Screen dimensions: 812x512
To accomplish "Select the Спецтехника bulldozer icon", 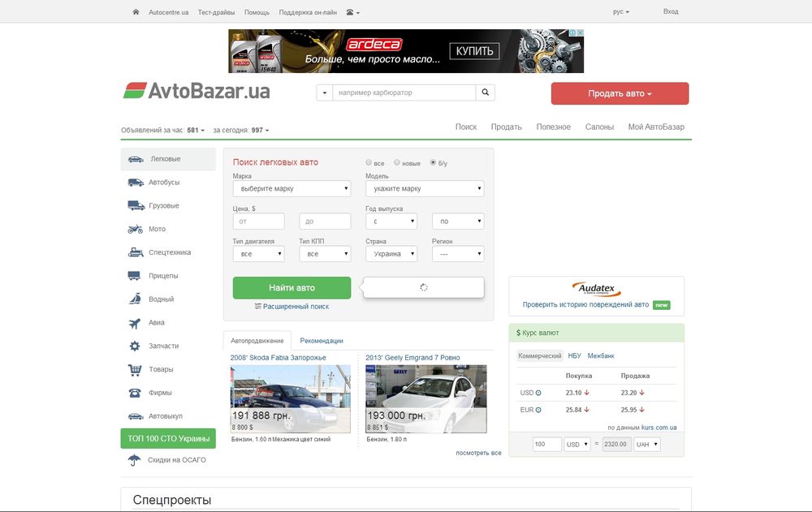I will coord(136,252).
